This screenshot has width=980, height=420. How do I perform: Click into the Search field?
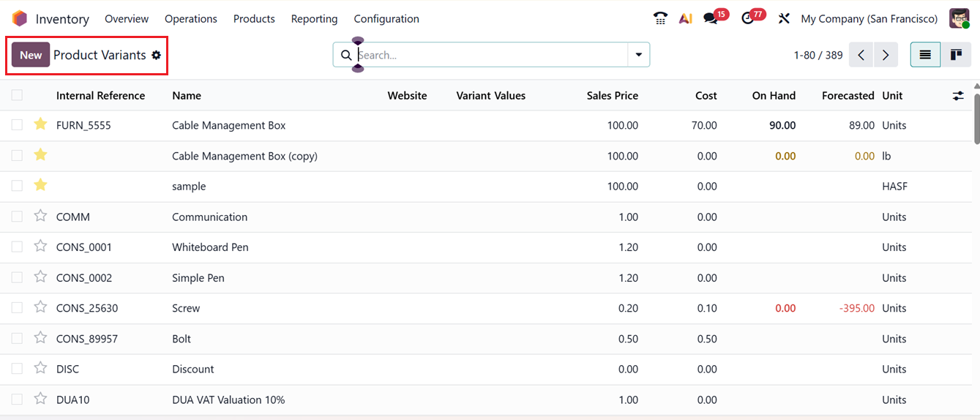coord(490,55)
